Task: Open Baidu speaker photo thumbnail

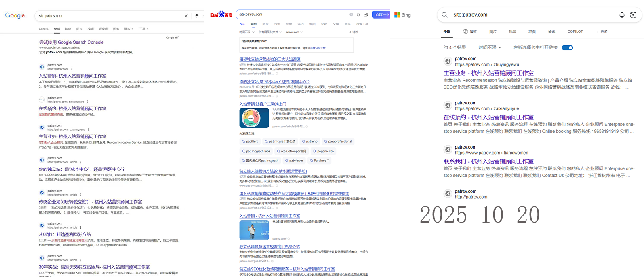Action: (x=254, y=230)
